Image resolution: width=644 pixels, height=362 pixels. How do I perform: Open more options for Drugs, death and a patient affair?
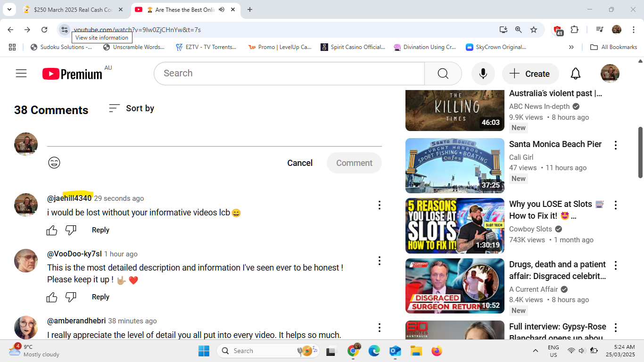coord(615,265)
